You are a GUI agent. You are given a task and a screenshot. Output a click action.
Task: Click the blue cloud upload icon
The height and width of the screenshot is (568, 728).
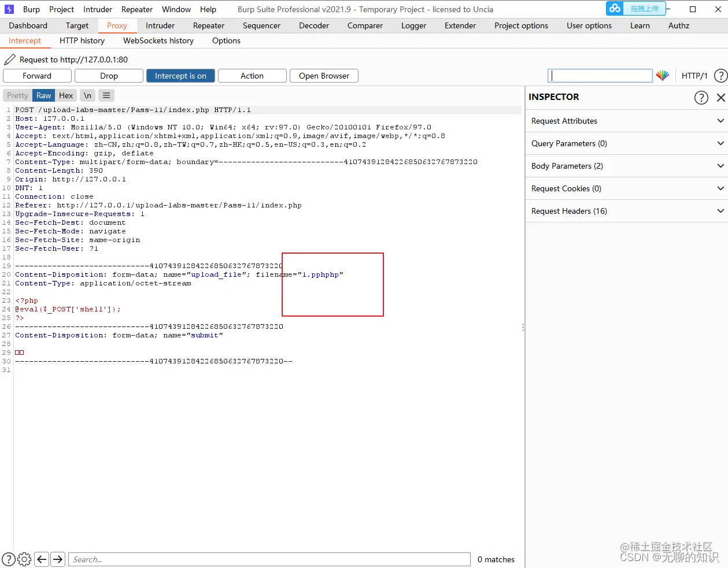click(615, 8)
